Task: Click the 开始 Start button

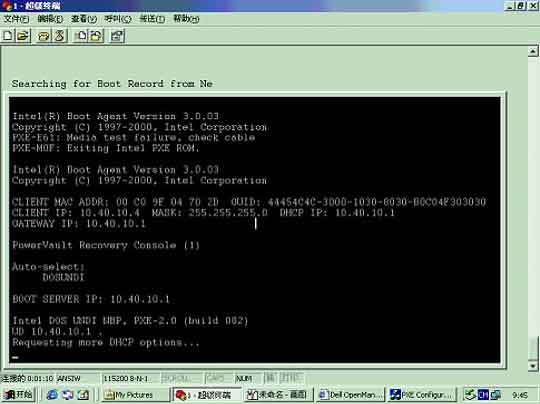Action: [x=19, y=394]
